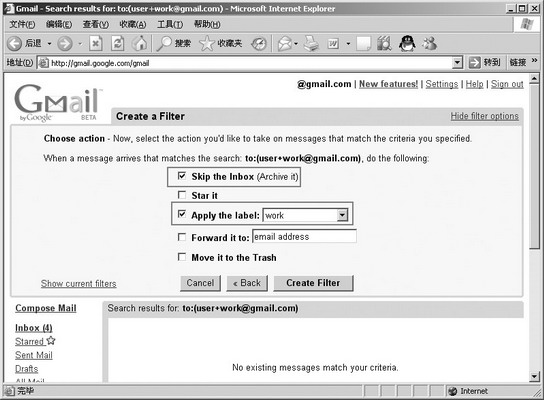Open the address bar dropdown arrow

[458, 63]
